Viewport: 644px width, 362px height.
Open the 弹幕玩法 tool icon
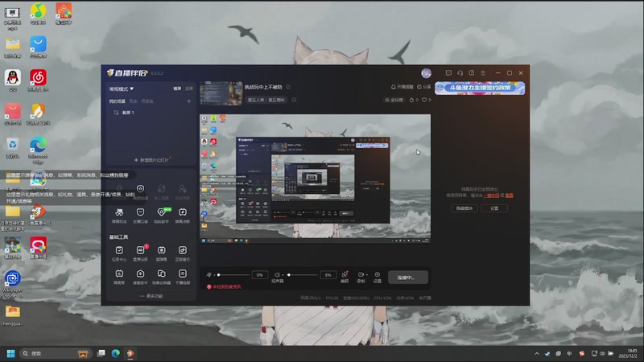(x=119, y=212)
